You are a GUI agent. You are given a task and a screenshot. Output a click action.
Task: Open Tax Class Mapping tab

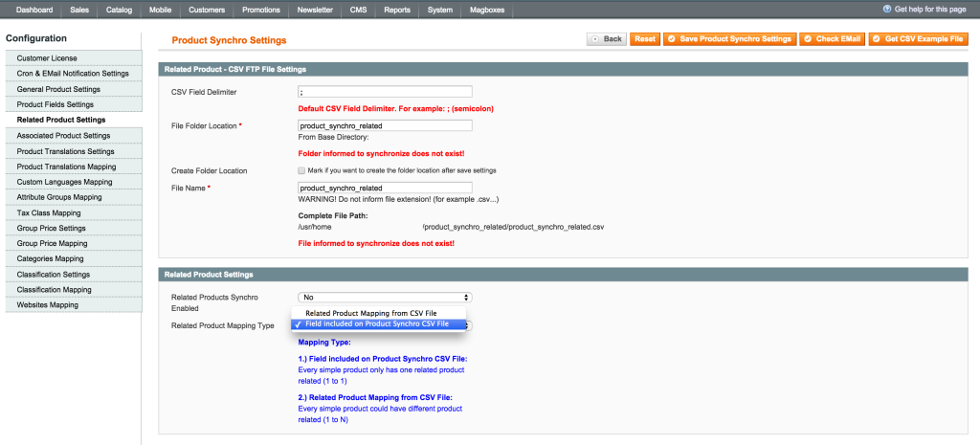(x=74, y=213)
